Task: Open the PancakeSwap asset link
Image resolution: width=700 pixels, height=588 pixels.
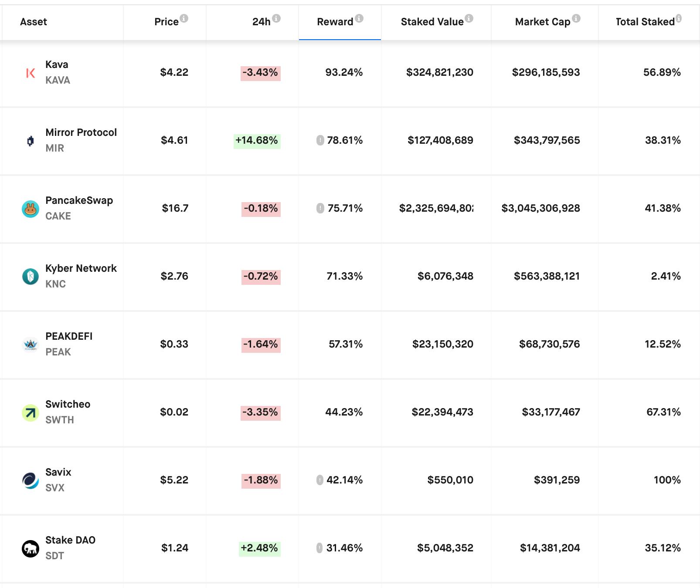Action: [x=79, y=200]
